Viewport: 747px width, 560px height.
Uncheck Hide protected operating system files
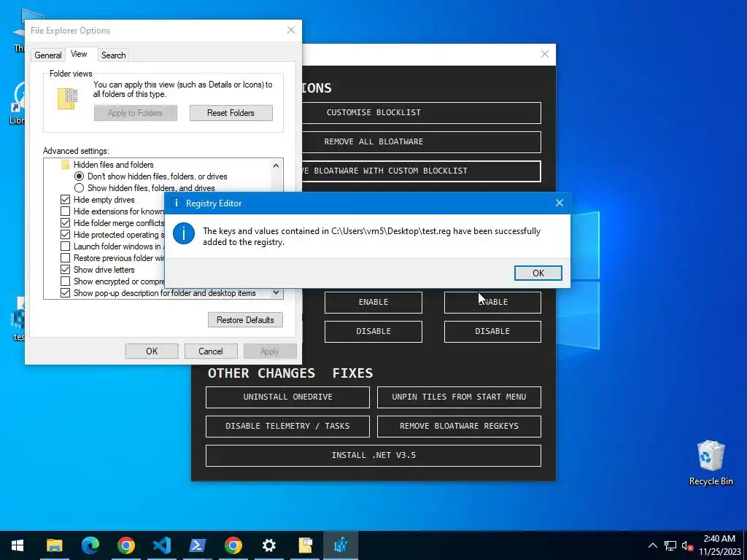pos(65,234)
